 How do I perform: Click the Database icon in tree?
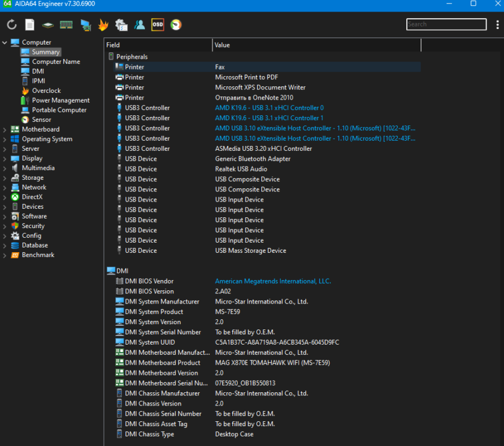coord(15,245)
